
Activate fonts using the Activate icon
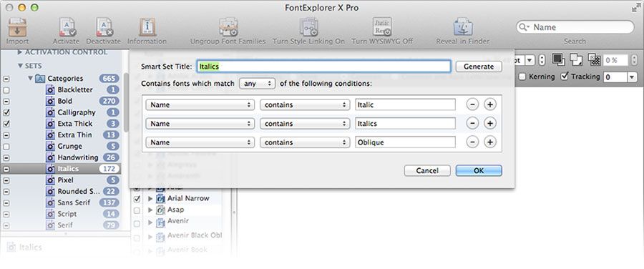tap(66, 27)
